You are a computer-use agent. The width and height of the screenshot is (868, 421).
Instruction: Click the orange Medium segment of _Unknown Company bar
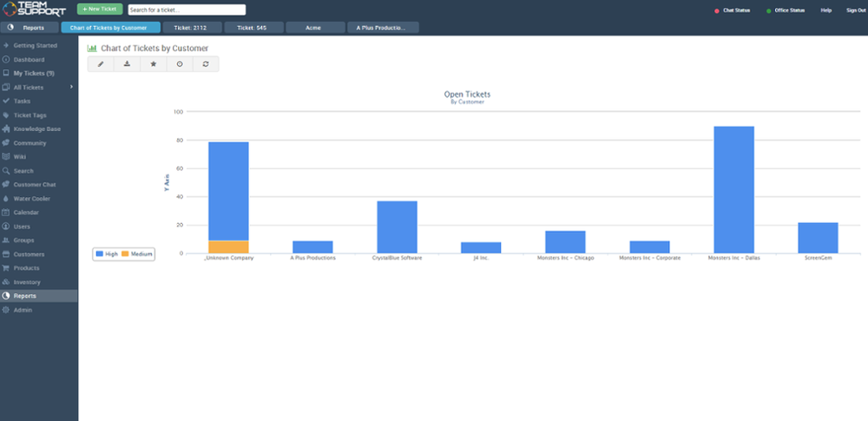[228, 247]
